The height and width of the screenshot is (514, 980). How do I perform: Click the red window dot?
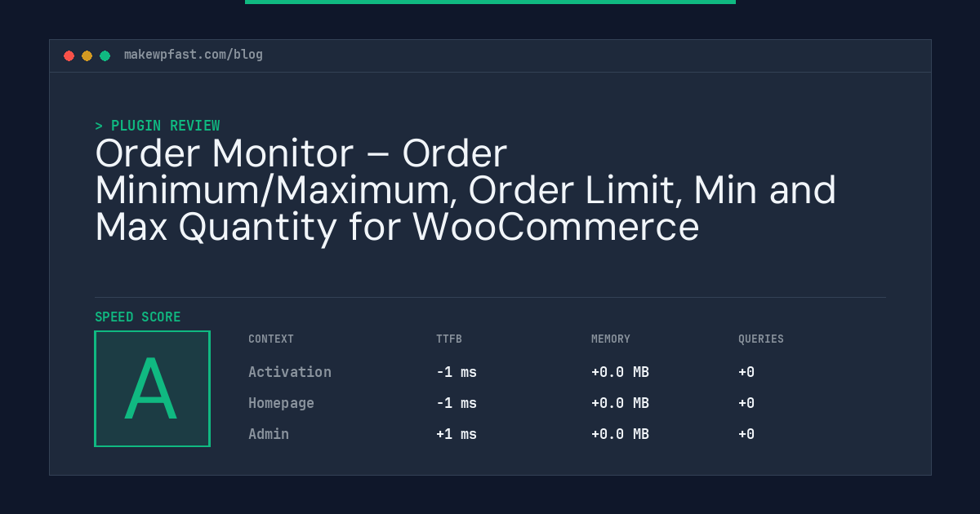(x=69, y=55)
